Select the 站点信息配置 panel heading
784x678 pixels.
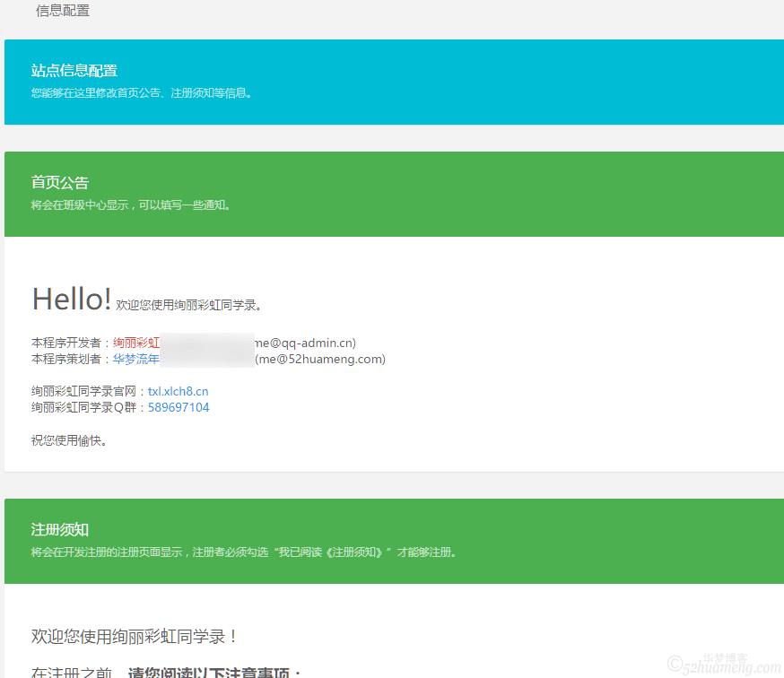[74, 71]
